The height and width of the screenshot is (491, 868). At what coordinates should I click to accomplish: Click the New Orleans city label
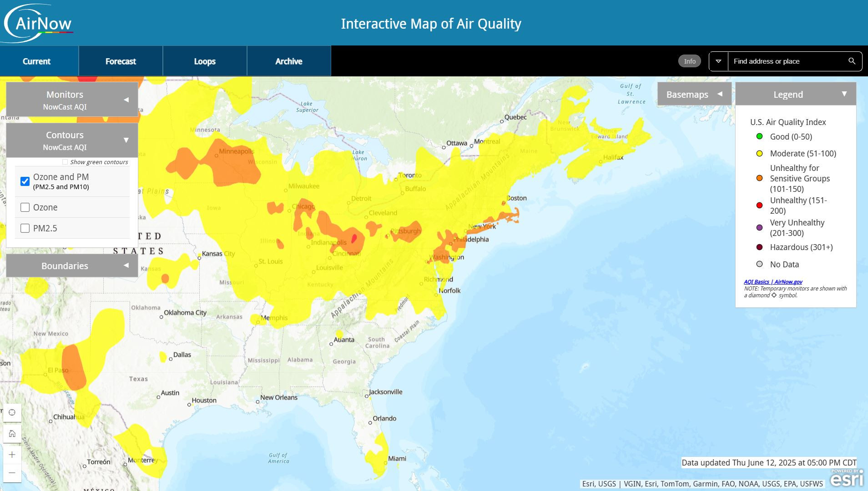pyautogui.click(x=279, y=397)
